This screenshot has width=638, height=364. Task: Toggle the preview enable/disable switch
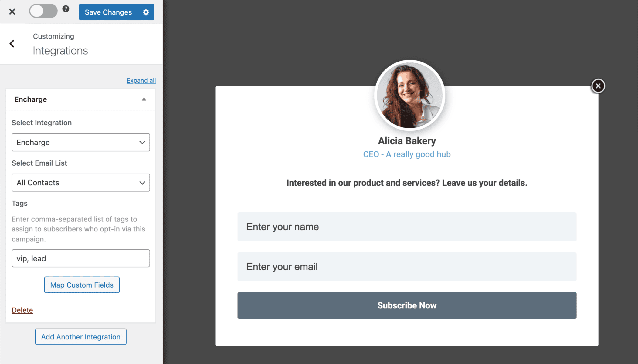42,12
